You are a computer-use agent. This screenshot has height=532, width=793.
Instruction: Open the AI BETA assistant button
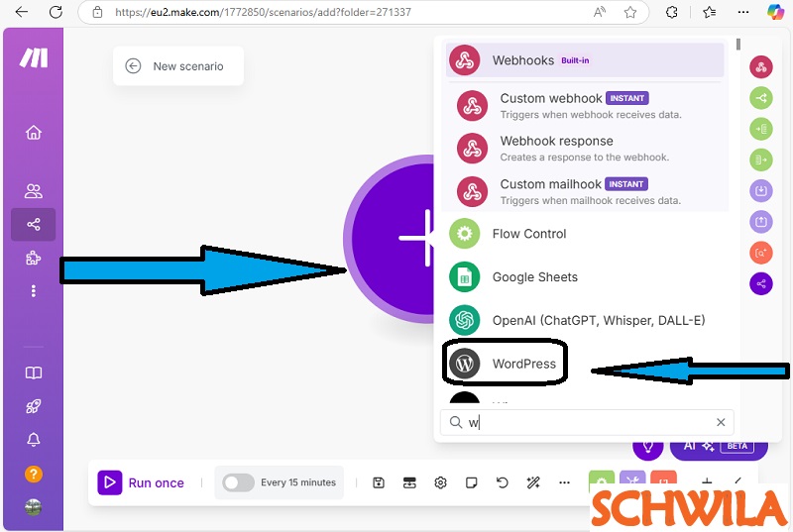point(719,449)
